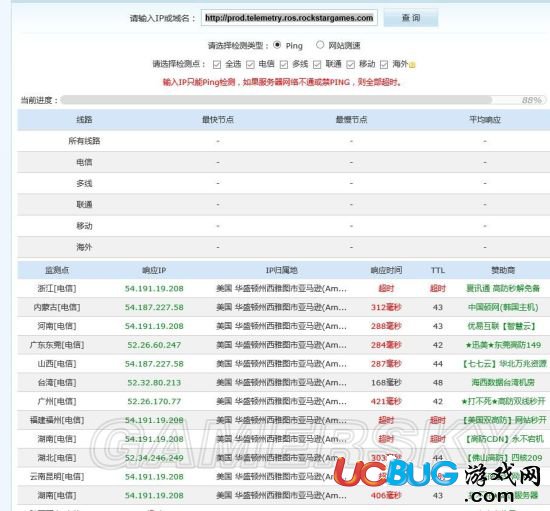Click the TTL column header
The width and height of the screenshot is (550, 511).
tap(438, 270)
